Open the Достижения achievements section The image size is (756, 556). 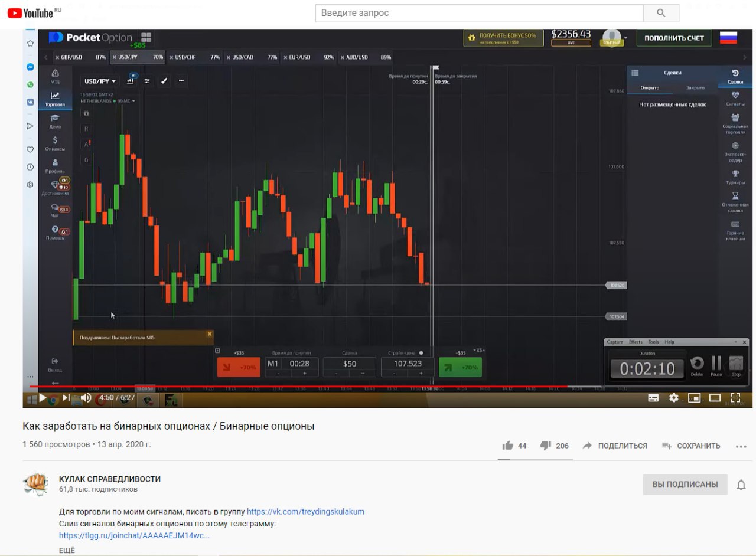point(55,188)
